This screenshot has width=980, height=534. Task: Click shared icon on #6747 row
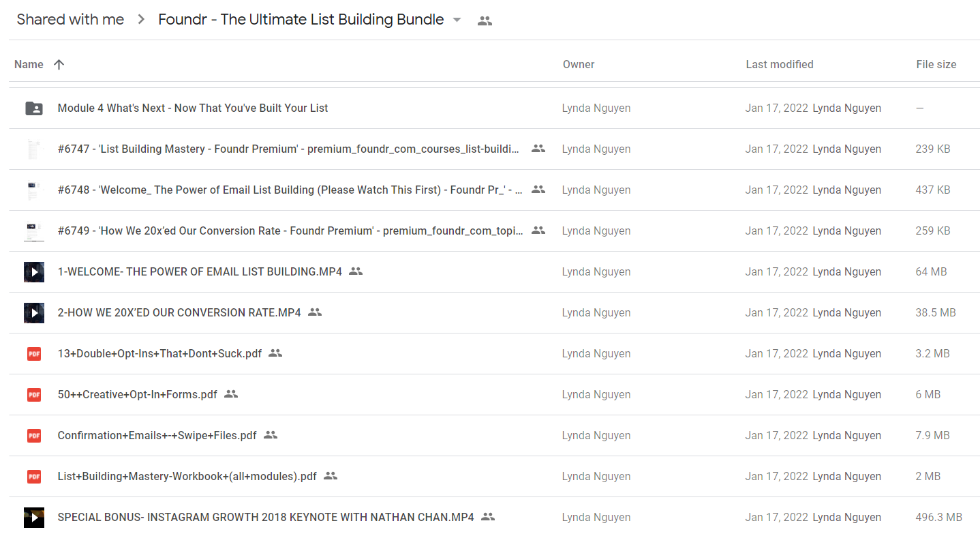tap(538, 148)
